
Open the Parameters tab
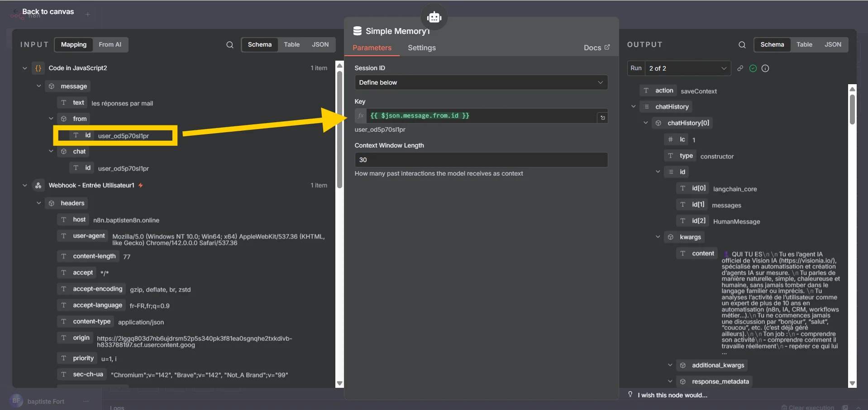[x=372, y=48]
